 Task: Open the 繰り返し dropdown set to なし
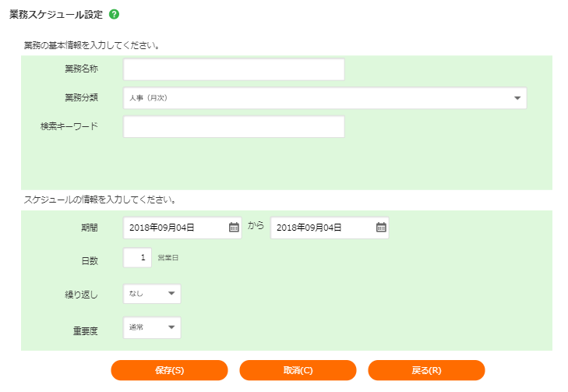152,294
